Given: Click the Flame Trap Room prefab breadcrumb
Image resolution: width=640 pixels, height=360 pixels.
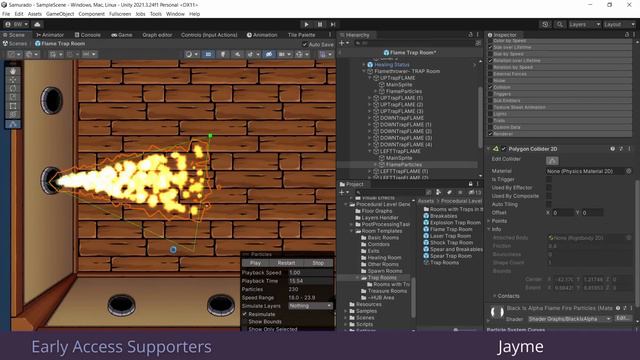Looking at the screenshot, I should tap(60, 44).
